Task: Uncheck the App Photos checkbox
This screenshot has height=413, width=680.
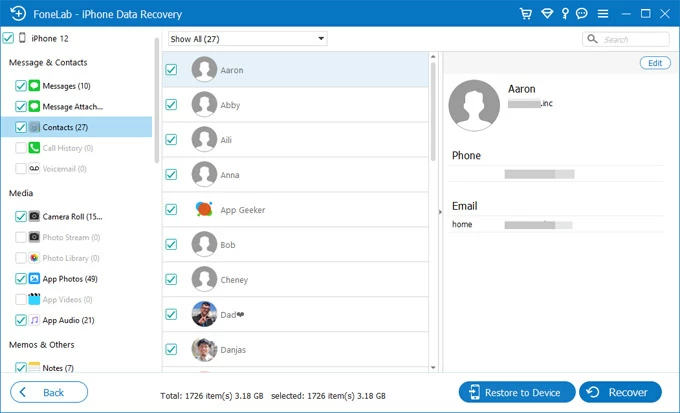Action: click(x=21, y=279)
